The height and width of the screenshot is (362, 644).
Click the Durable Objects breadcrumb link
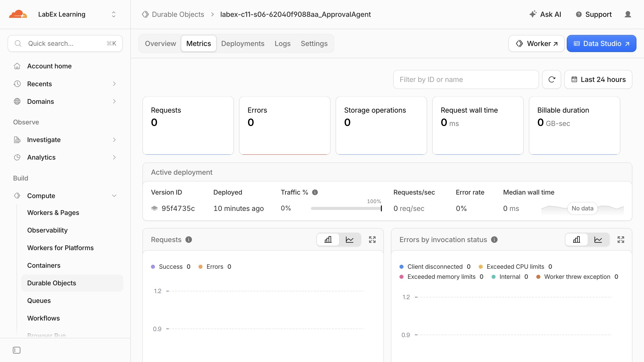(178, 14)
